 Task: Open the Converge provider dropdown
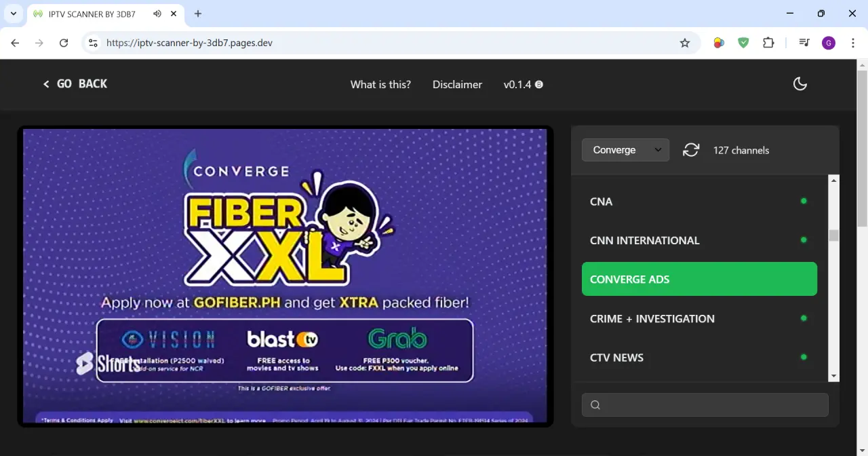coord(625,150)
